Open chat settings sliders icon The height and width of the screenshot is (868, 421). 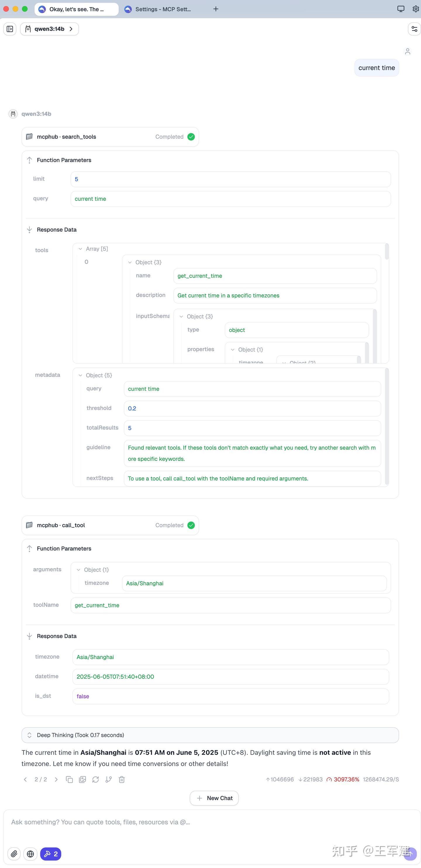[x=414, y=29]
